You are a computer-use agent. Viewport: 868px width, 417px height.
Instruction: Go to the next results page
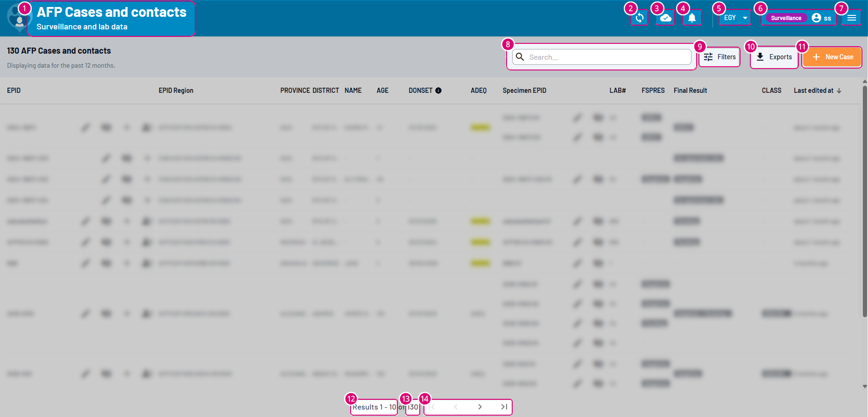(480, 407)
